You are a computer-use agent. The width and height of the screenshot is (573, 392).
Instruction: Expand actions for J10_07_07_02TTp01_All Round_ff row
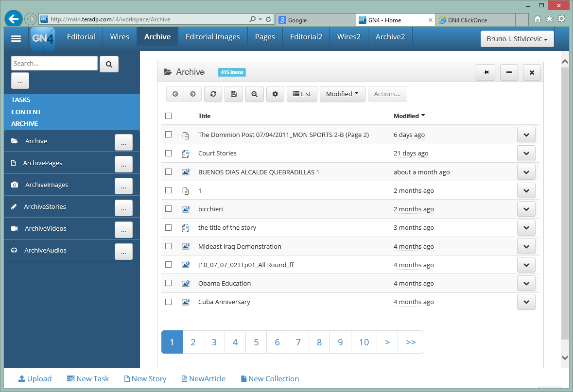[x=526, y=265]
